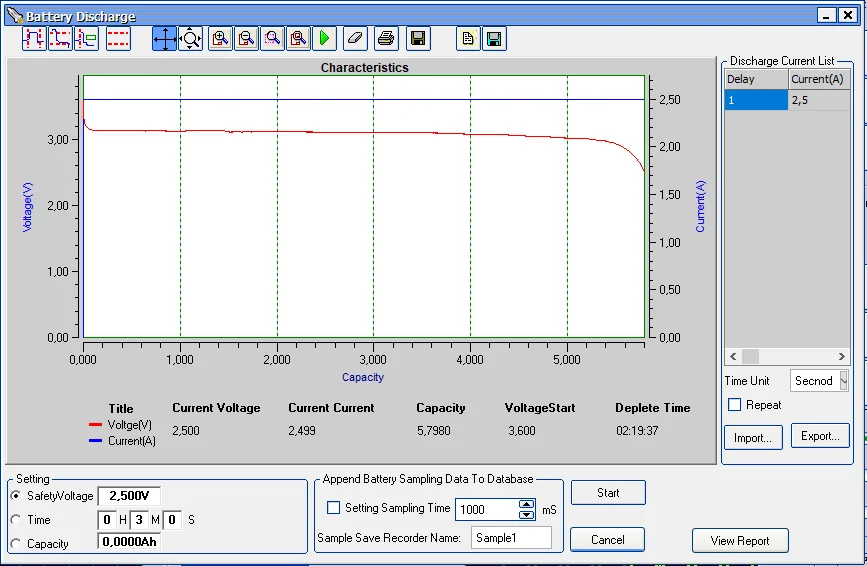Click the Export... button
The width and height of the screenshot is (867, 566).
coord(820,436)
